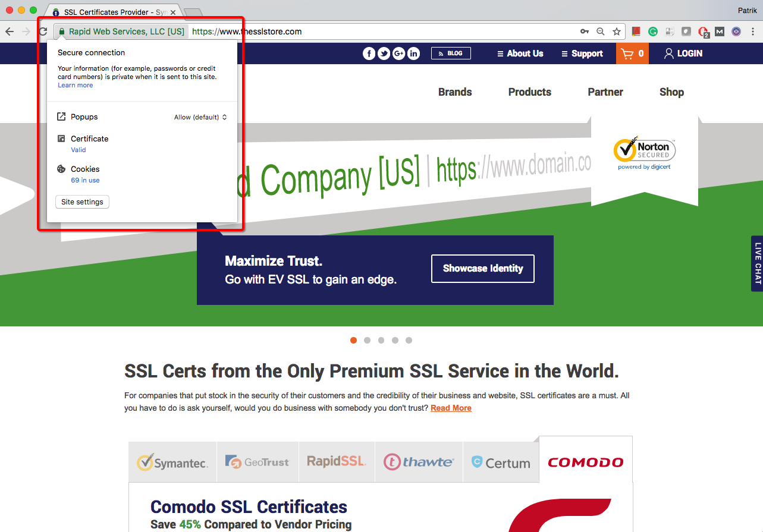The width and height of the screenshot is (763, 532).
Task: Click the Secure connection popup heading
Action: point(91,53)
